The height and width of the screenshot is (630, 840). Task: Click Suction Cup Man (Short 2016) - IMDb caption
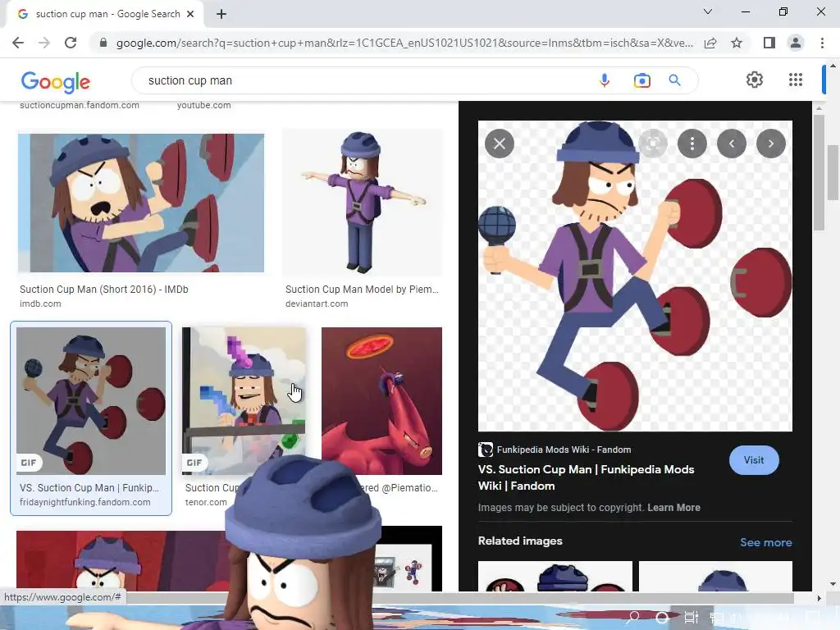pyautogui.click(x=104, y=290)
